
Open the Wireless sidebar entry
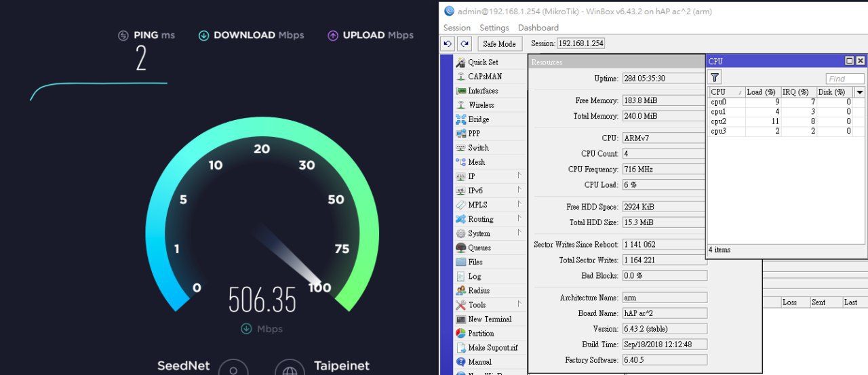coord(481,105)
